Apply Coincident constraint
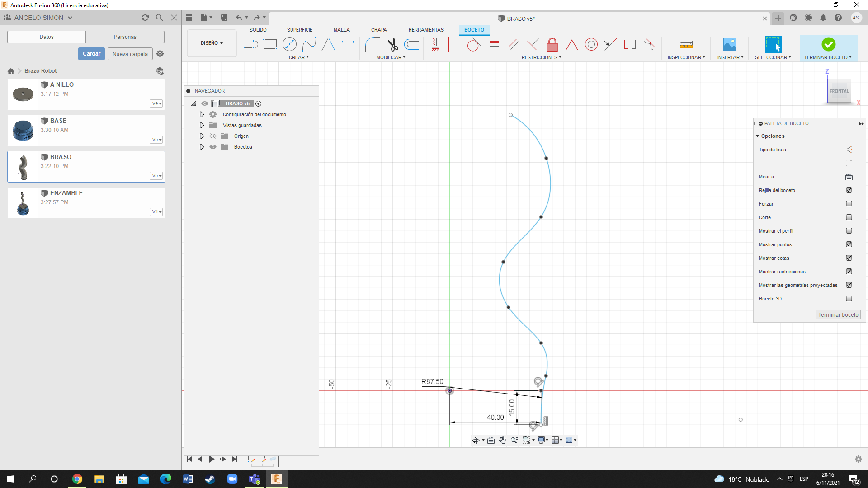868x488 pixels. [x=454, y=44]
